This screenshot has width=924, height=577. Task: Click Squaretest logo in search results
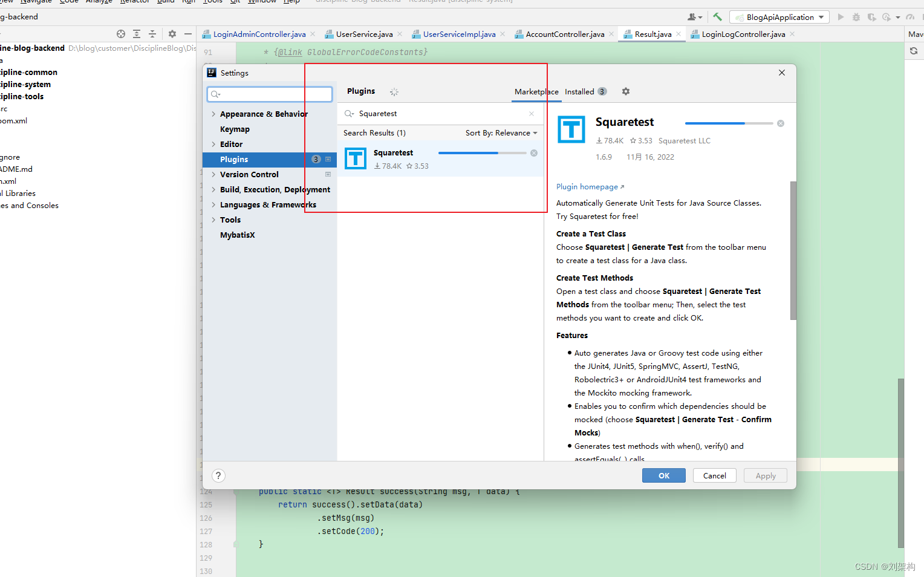pyautogui.click(x=356, y=158)
